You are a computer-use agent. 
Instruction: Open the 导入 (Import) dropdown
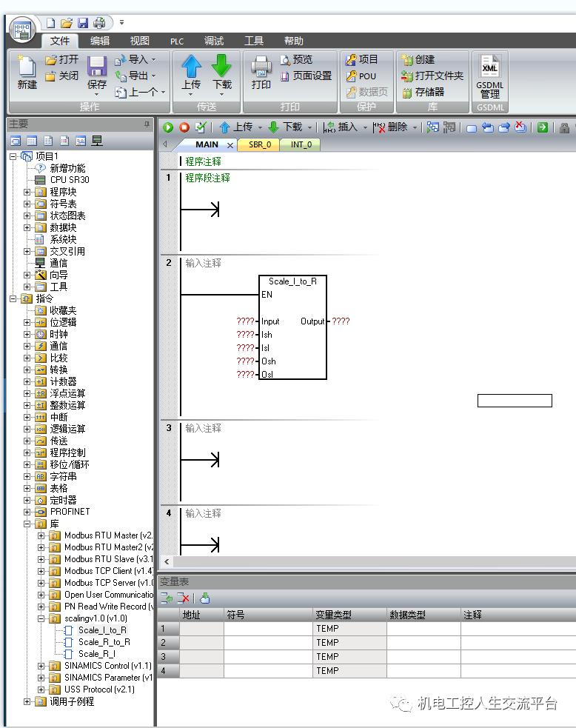136,59
